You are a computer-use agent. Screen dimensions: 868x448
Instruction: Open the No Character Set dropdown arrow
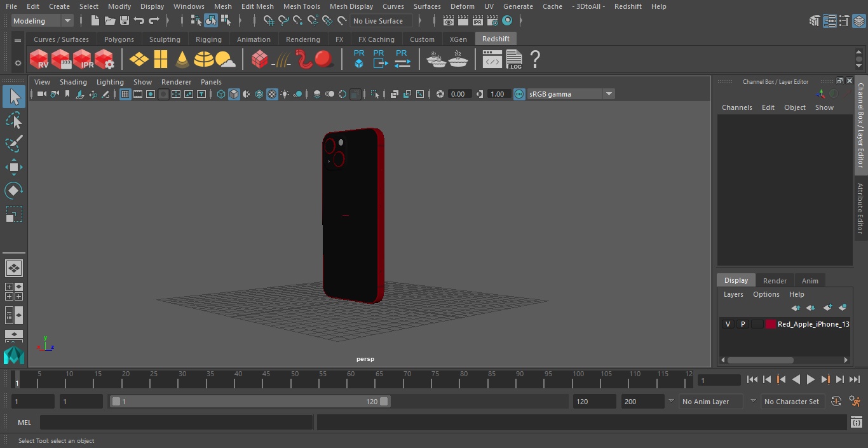pyautogui.click(x=753, y=402)
